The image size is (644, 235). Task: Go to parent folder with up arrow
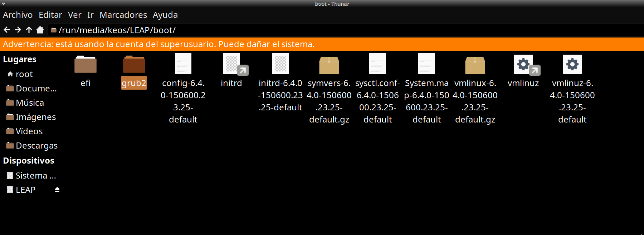pyautogui.click(x=29, y=30)
